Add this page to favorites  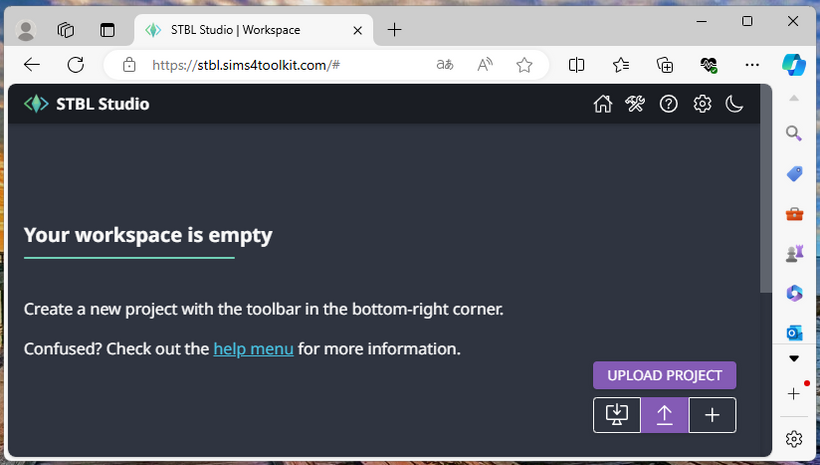(524, 65)
